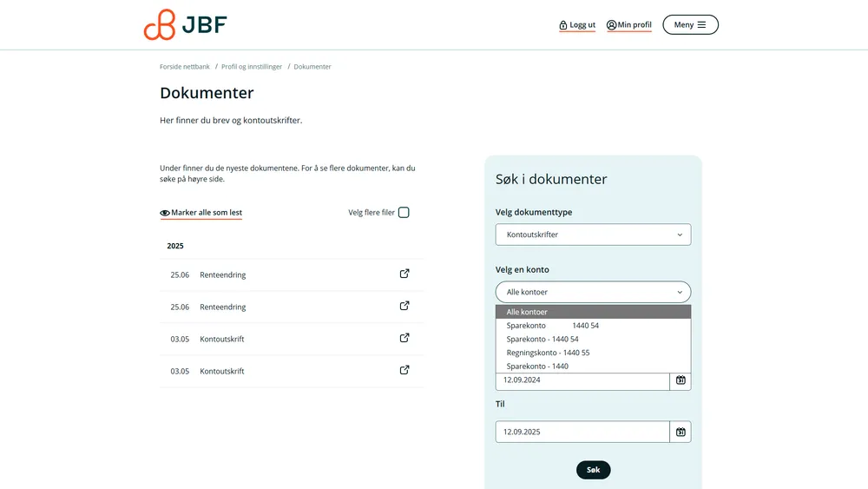Click the hamburger Meny button
Image resolution: width=868 pixels, height=489 pixels.
[690, 25]
